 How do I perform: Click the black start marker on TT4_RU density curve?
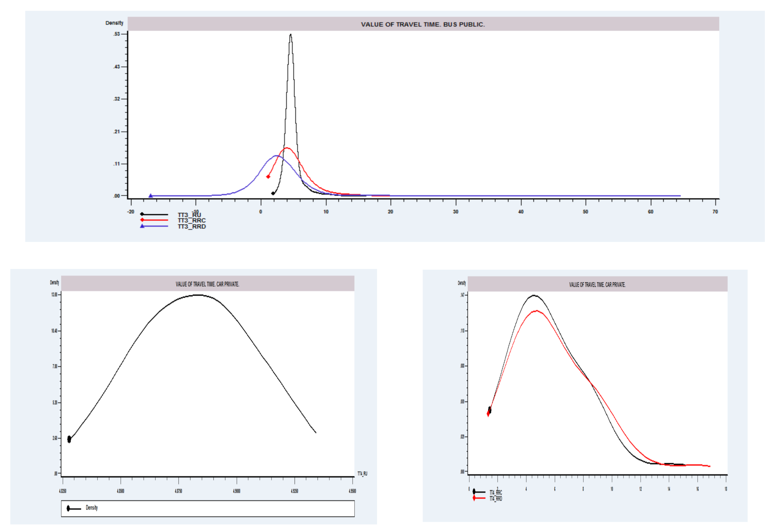tap(69, 439)
